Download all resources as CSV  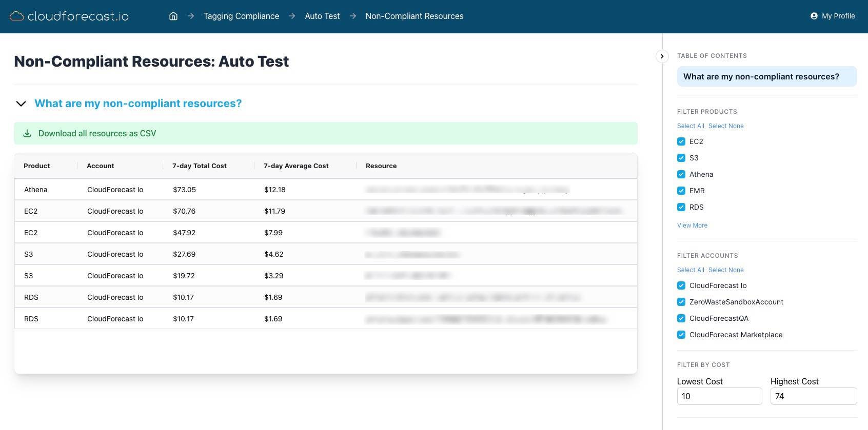[326, 133]
